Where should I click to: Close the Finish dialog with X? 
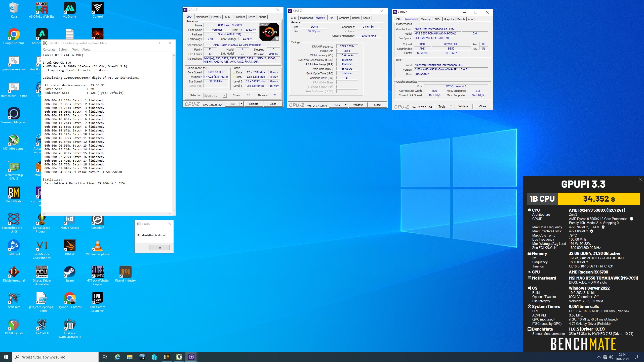click(170, 224)
